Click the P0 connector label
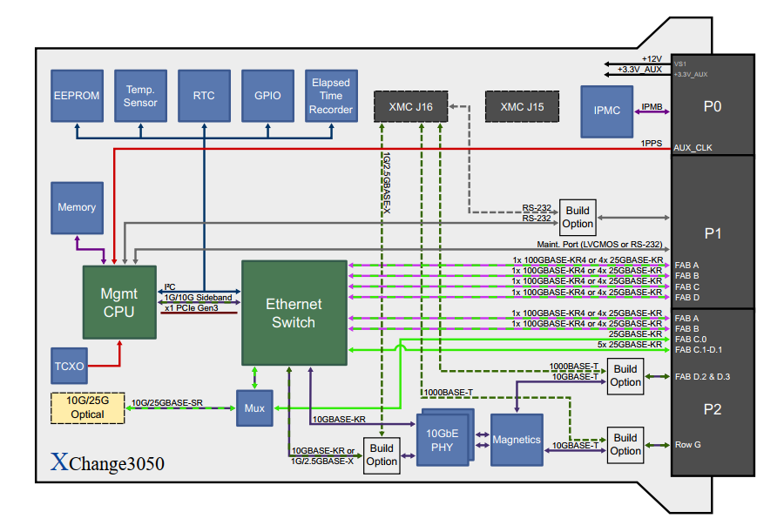 coord(712,106)
